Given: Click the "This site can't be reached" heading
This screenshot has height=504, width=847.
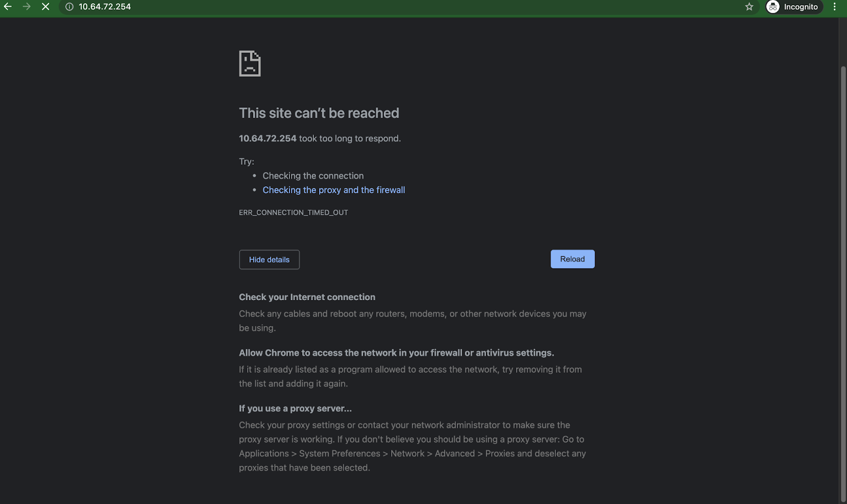Looking at the screenshot, I should (319, 113).
